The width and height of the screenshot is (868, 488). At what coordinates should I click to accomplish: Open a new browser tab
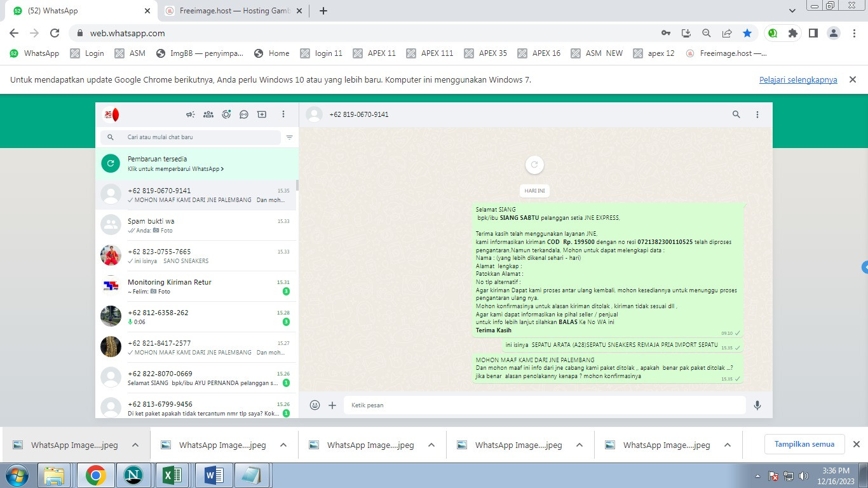tap(323, 11)
